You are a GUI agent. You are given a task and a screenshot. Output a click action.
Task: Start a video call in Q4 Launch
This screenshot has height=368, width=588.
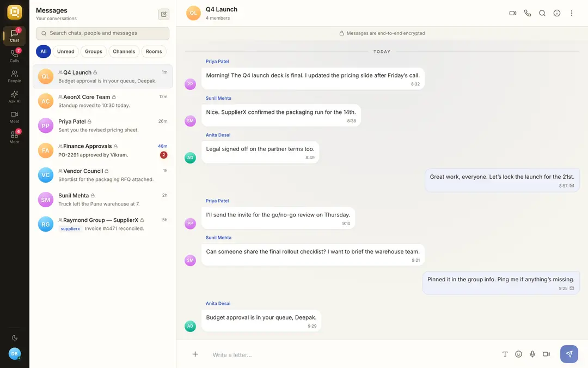(x=513, y=13)
